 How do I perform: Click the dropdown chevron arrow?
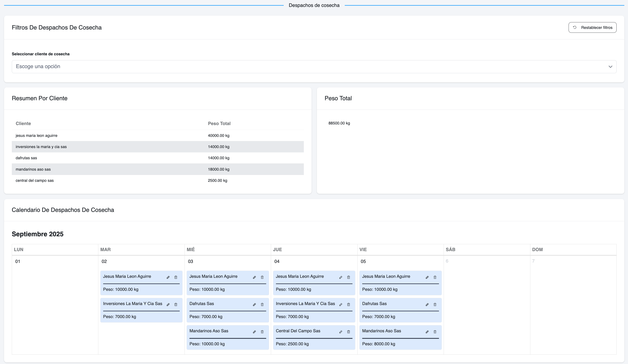click(x=610, y=67)
